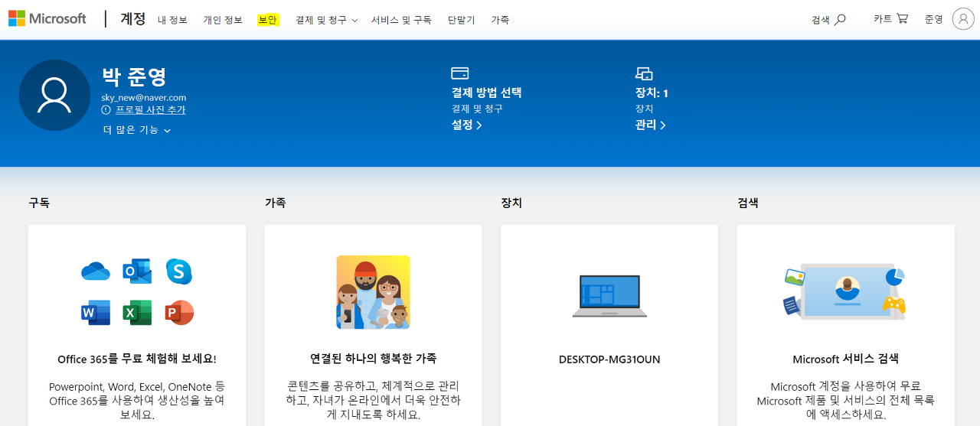The width and height of the screenshot is (980, 426).
Task: Click Microsoft 서비스 검색 title
Action: (x=845, y=359)
